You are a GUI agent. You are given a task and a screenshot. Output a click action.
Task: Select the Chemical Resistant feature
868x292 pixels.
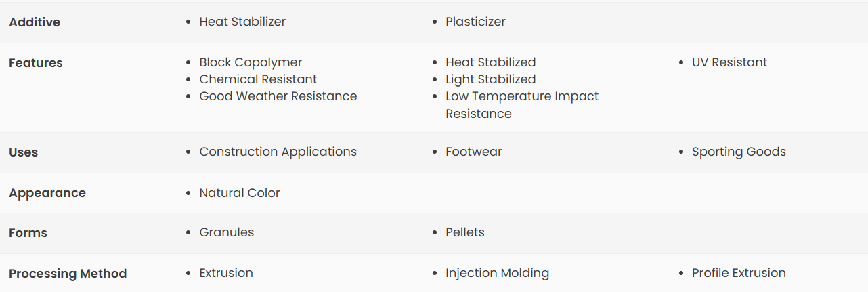tap(258, 79)
